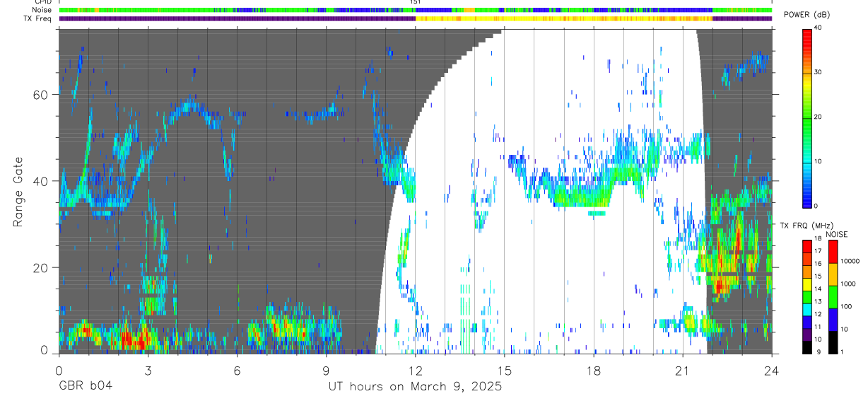Click the 'CPID' row label at top
Screen dimensions: 868x401
click(x=42, y=2)
